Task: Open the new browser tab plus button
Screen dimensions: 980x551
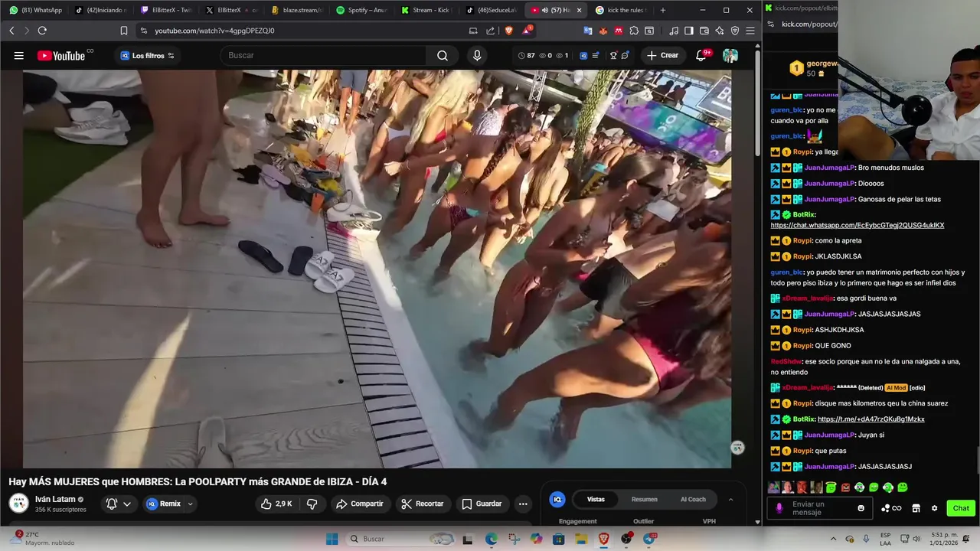Action: pyautogui.click(x=663, y=10)
